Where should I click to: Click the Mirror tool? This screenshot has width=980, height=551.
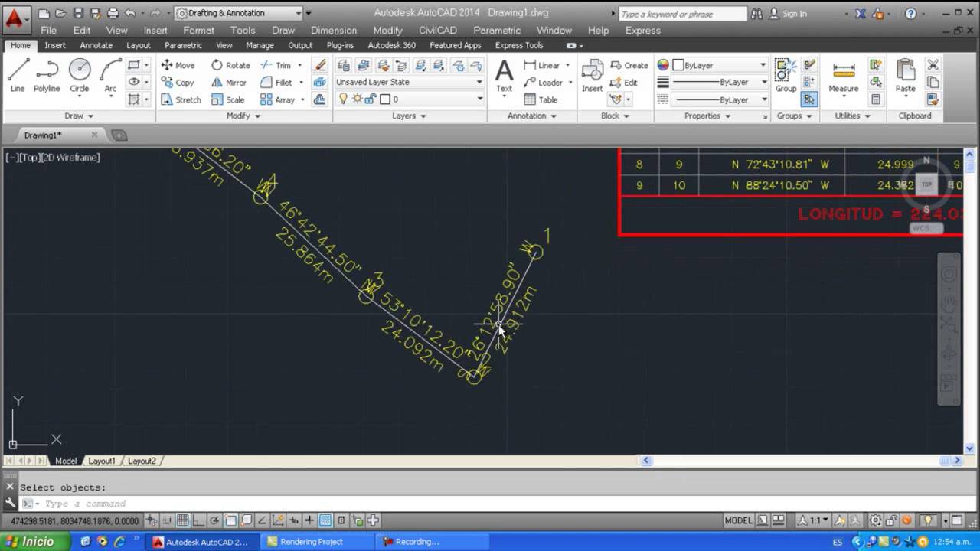[x=229, y=83]
